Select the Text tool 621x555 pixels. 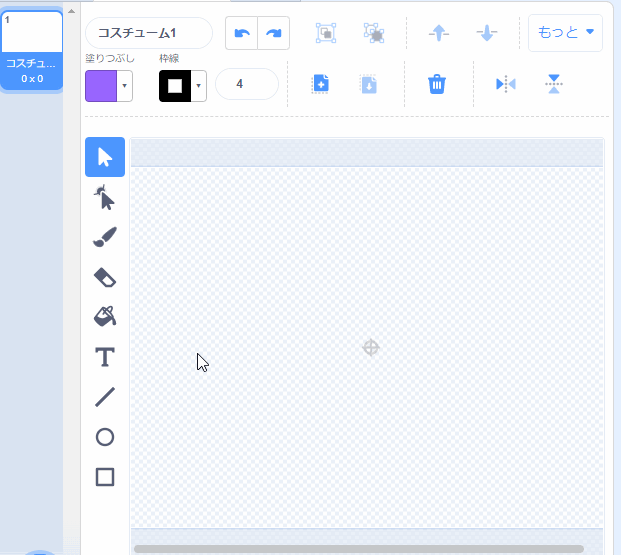click(x=105, y=357)
